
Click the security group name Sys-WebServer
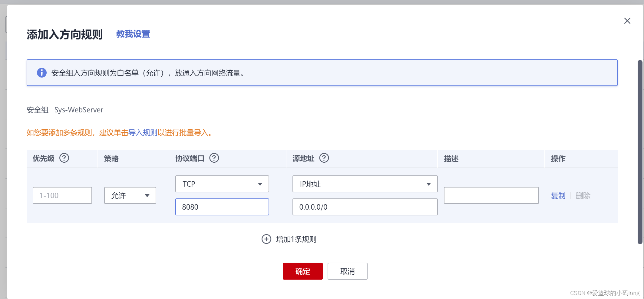(x=79, y=110)
